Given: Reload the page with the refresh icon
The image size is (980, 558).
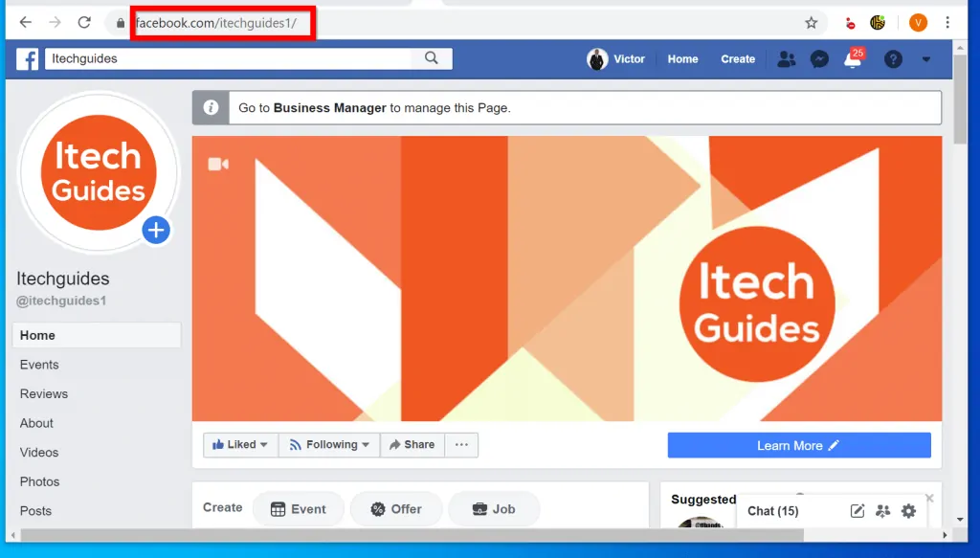Looking at the screenshot, I should coord(84,23).
